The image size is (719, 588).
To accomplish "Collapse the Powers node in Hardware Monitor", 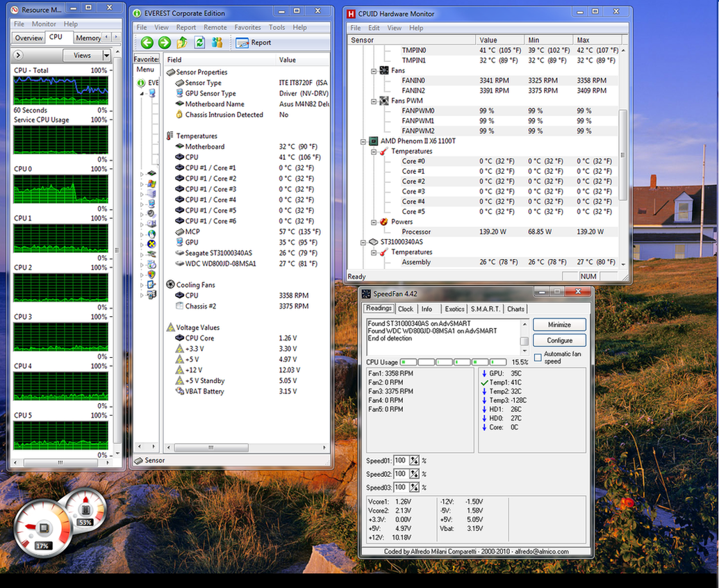I will coord(374,222).
